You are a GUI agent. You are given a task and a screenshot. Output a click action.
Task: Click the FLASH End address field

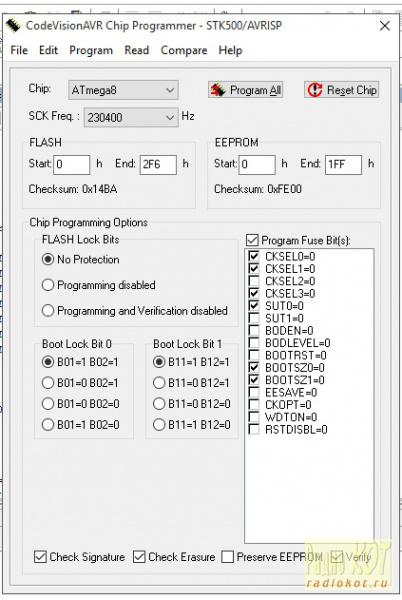158,165
